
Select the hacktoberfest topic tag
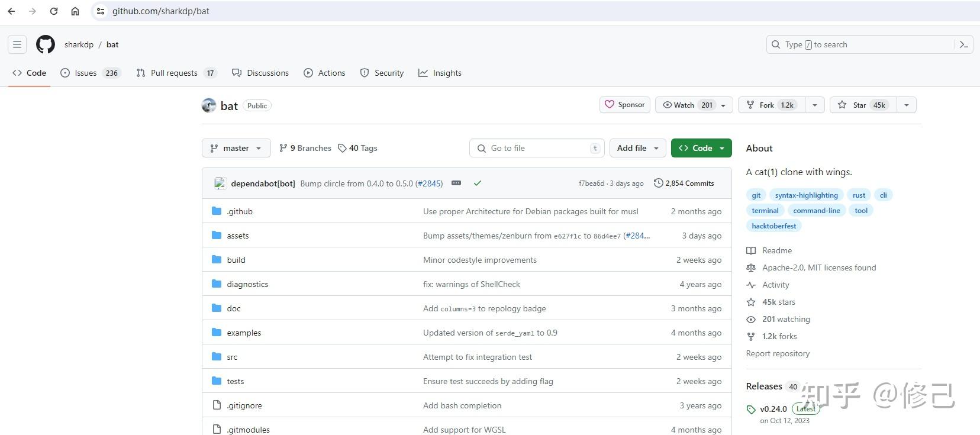pyautogui.click(x=774, y=226)
